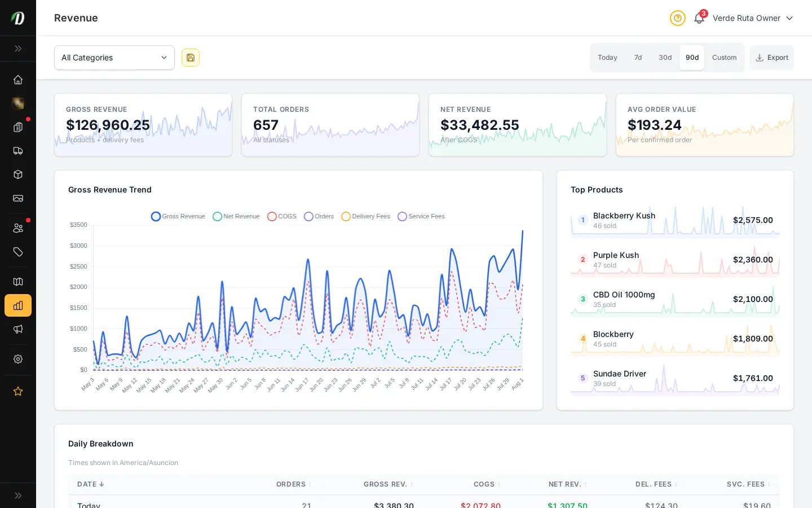Click the Gross Revenue summary card

click(143, 125)
